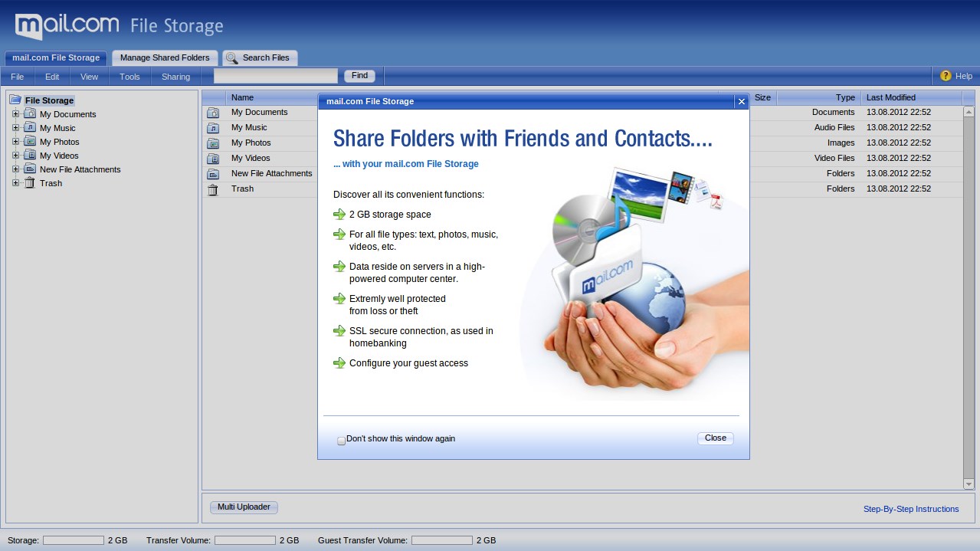
Task: Close the dialog with the Close button
Action: pyautogui.click(x=716, y=438)
